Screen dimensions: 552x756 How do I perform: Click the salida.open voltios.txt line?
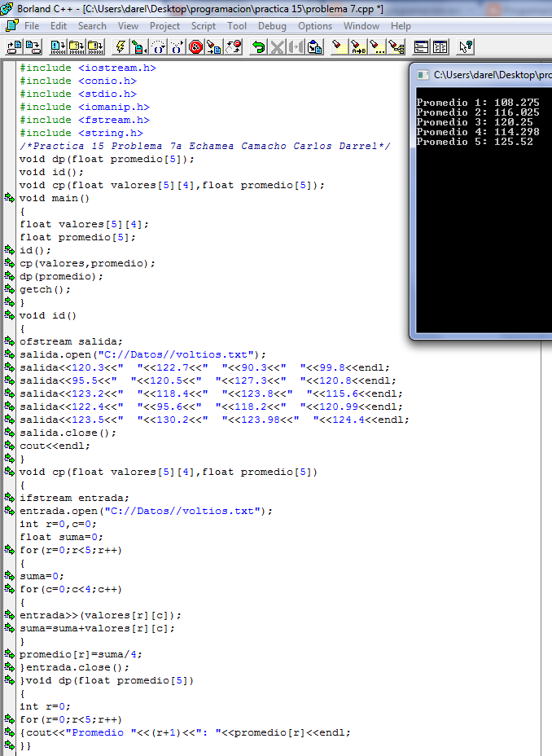click(x=142, y=354)
